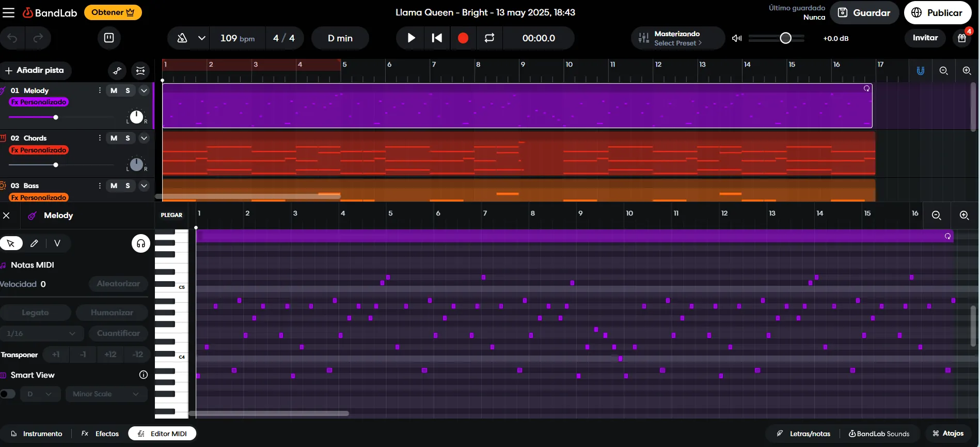Click the Obtener membership button
This screenshot has width=980, height=447.
pyautogui.click(x=113, y=12)
